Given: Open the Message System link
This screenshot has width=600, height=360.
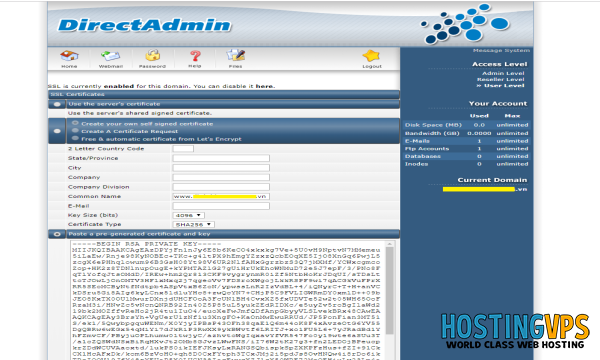Looking at the screenshot, I should click(x=501, y=50).
